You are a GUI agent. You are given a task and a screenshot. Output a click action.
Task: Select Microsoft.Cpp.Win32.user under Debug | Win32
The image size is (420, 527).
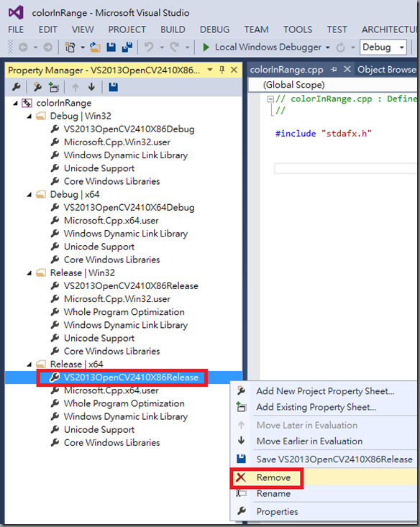tap(117, 142)
